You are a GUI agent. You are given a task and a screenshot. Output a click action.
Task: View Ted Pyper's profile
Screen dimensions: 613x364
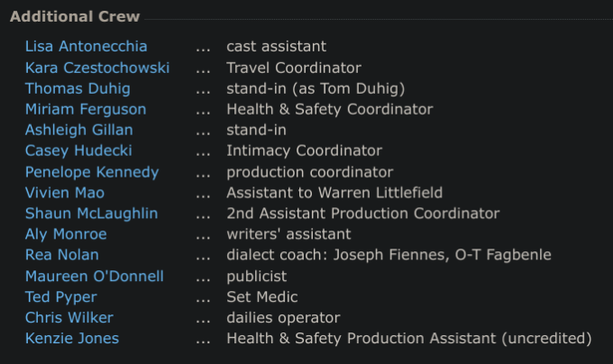tap(60, 296)
